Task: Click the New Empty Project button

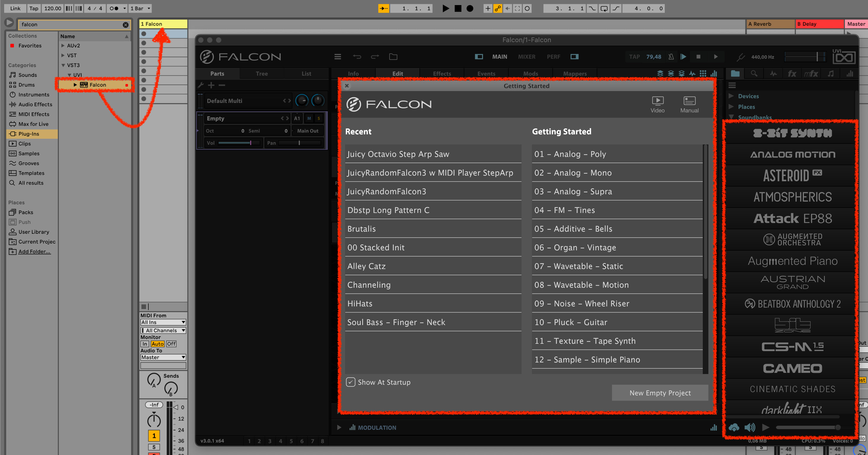Action: 660,393
